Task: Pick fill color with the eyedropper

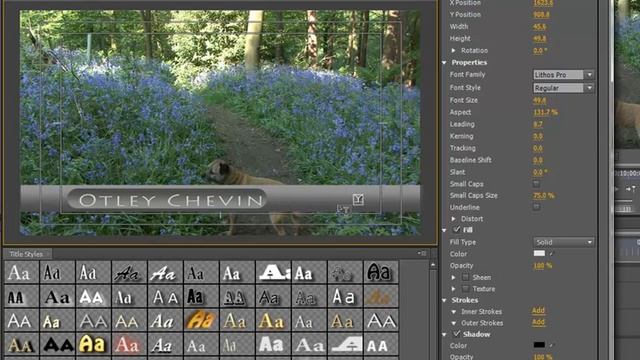Action: [551, 253]
